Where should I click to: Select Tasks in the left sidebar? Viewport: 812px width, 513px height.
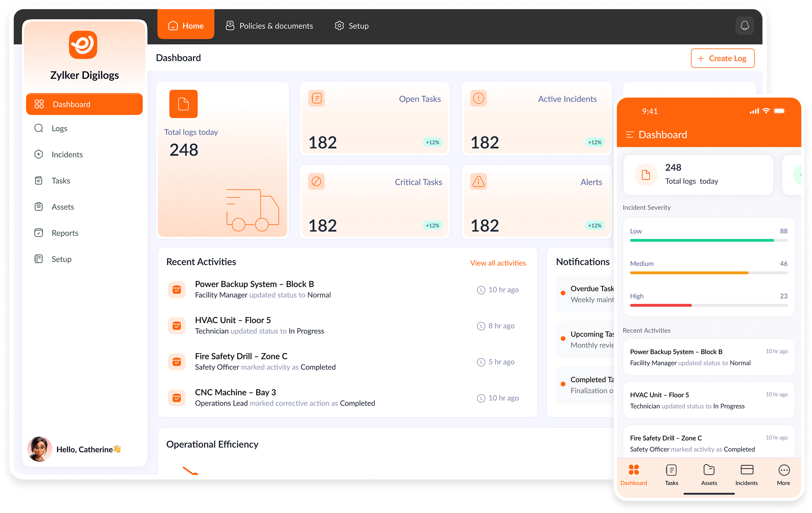tap(60, 180)
